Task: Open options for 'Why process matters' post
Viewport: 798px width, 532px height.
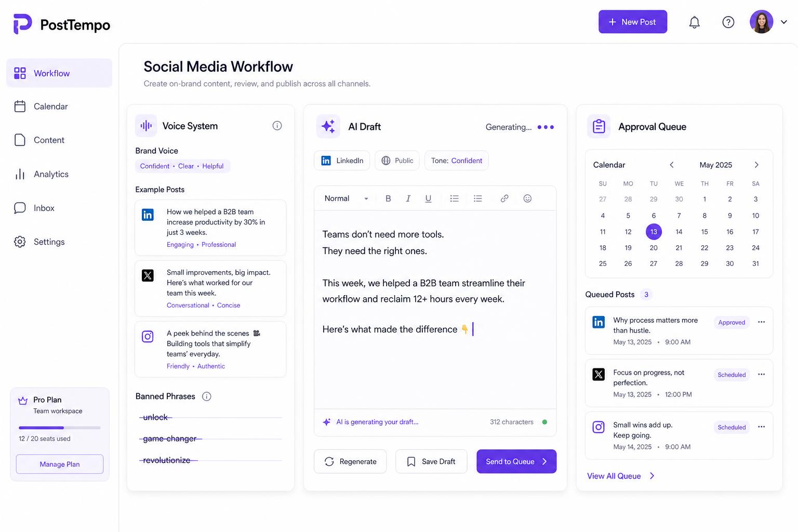Action: 762,322
